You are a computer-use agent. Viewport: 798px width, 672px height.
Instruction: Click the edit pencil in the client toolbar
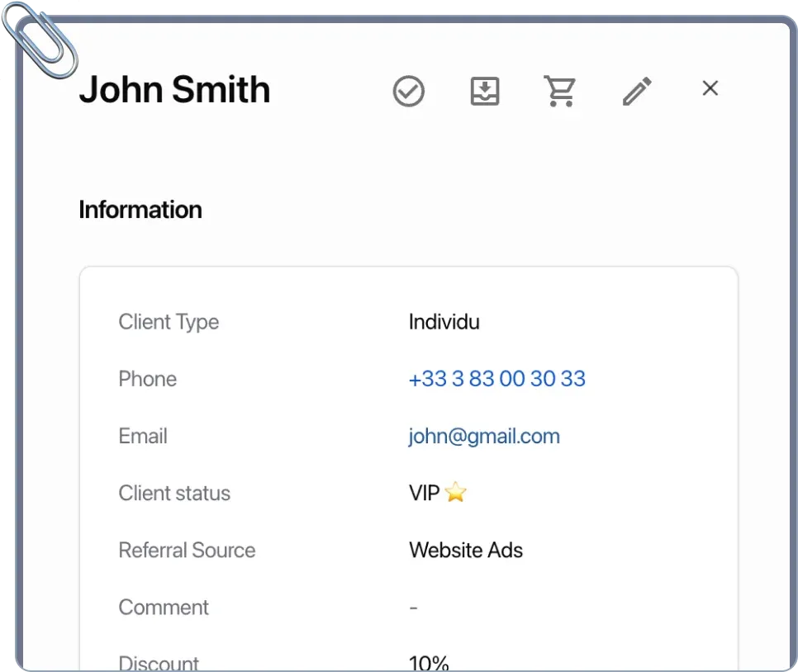click(637, 91)
